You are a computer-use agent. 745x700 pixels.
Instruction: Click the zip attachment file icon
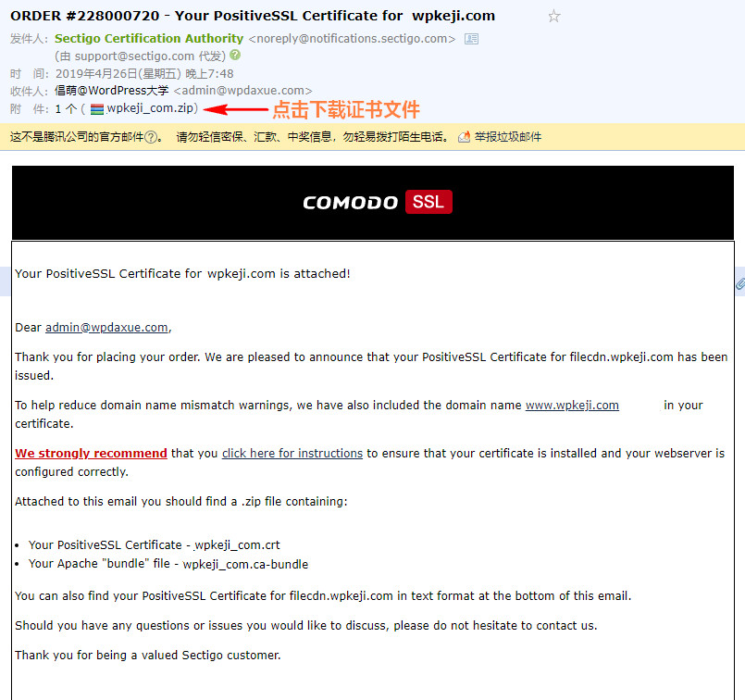pyautogui.click(x=97, y=109)
